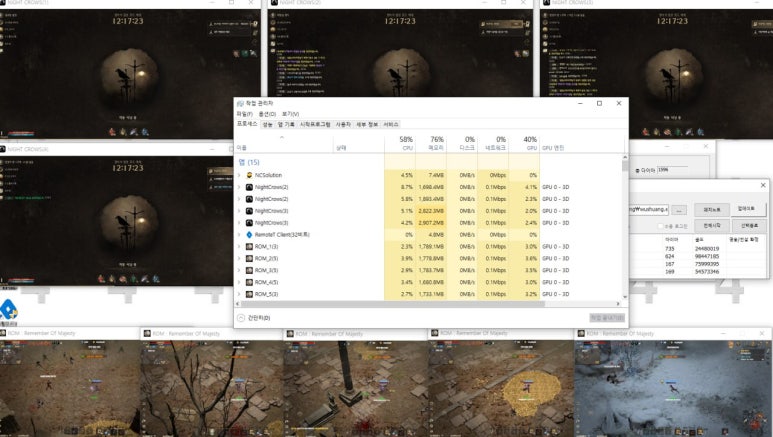This screenshot has height=437, width=773.
Task: Expand the ROM_3(5) process group
Action: (x=240, y=270)
